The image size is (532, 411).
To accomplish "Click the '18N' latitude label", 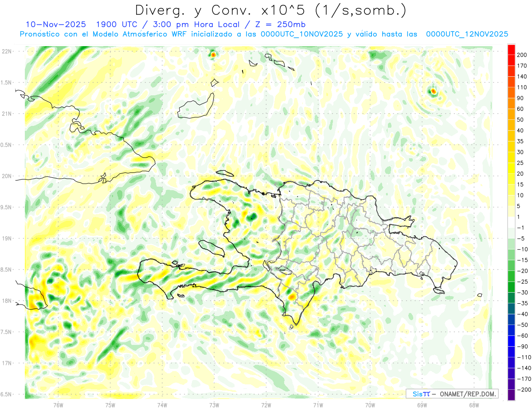I will 7,301.
